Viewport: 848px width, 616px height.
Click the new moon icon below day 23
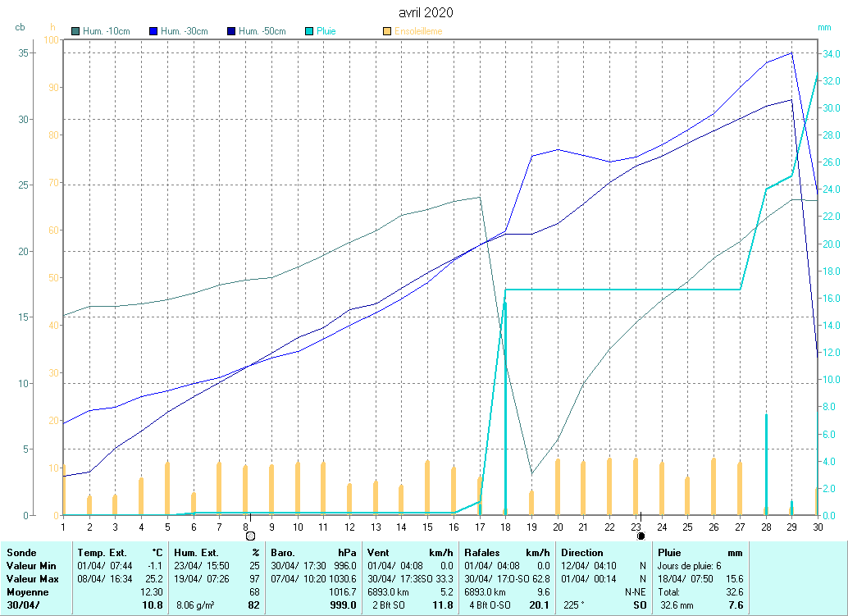point(641,536)
